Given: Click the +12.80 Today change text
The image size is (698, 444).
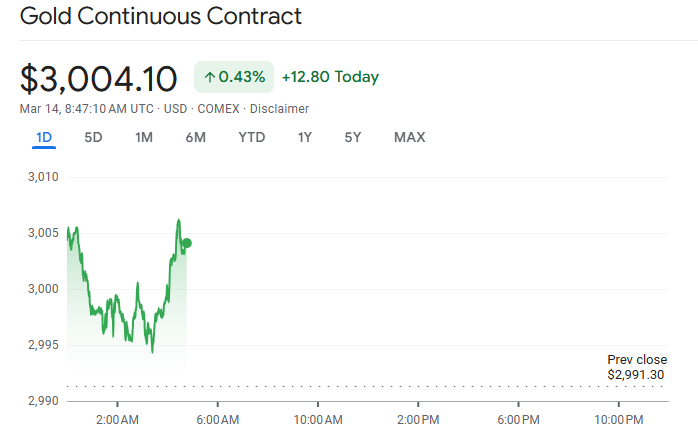Looking at the screenshot, I should click(330, 77).
